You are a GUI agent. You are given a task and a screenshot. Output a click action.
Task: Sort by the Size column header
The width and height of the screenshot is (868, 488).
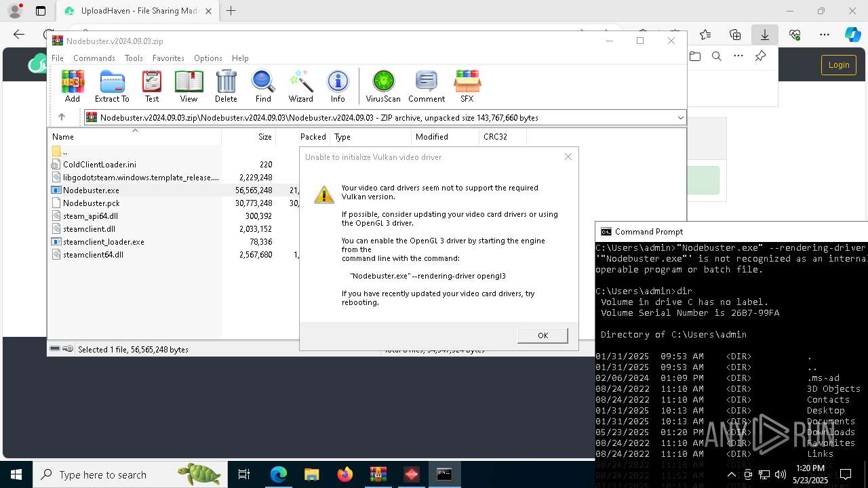point(249,136)
